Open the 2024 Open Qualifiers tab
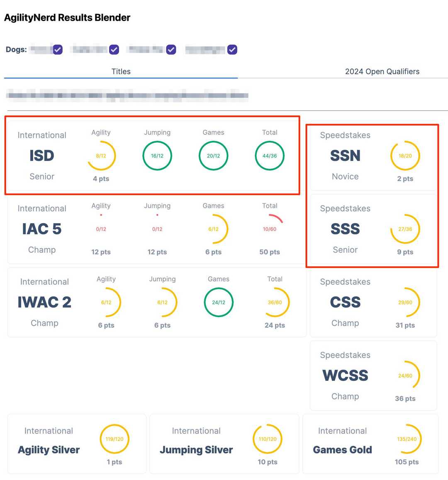448x480 pixels. pos(382,71)
